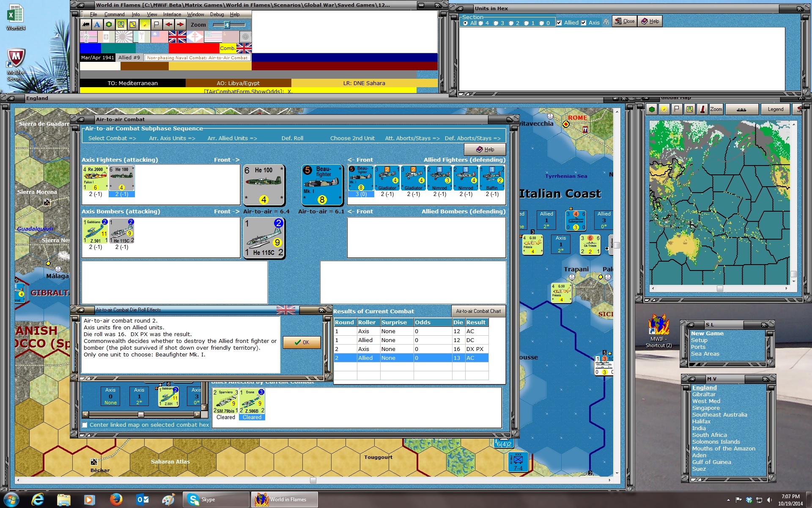Viewport: 812px width, 508px height.
Task: Click the blue letter A toolbar icon
Action: [97, 25]
